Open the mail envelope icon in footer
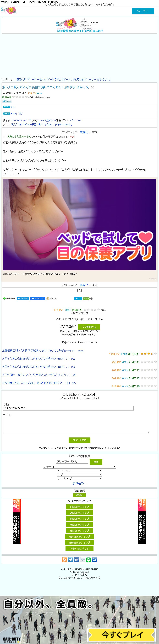Screen dimensions: 159x644 pyautogui.click(x=82, y=560)
